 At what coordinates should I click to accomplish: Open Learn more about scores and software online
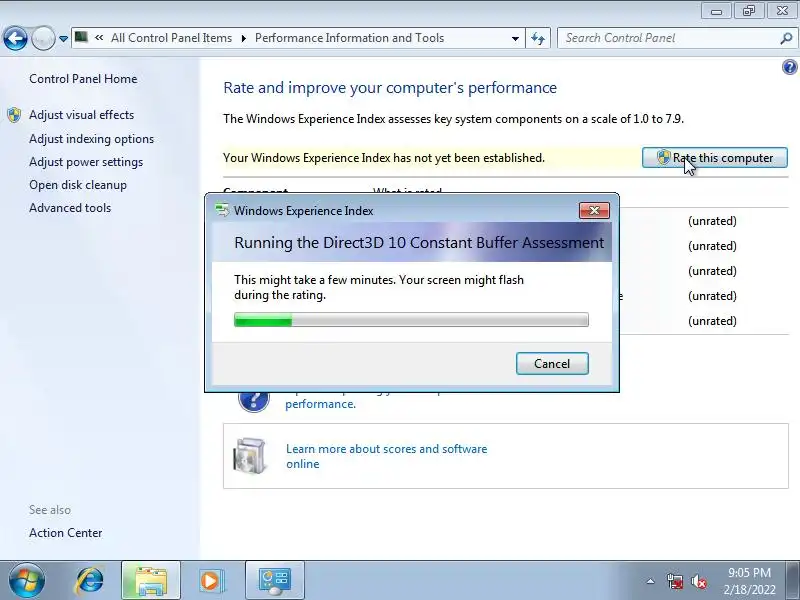pos(386,456)
